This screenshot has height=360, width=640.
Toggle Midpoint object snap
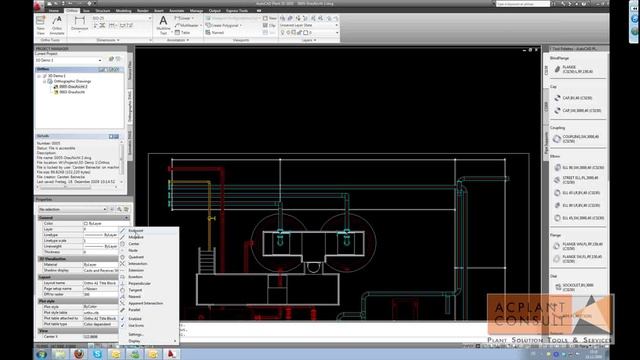tap(149, 237)
